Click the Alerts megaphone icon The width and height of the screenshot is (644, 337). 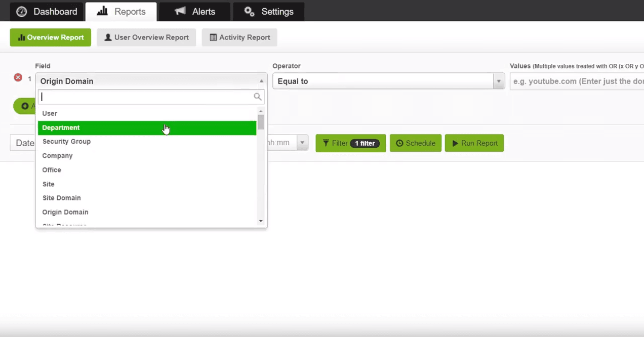(180, 11)
